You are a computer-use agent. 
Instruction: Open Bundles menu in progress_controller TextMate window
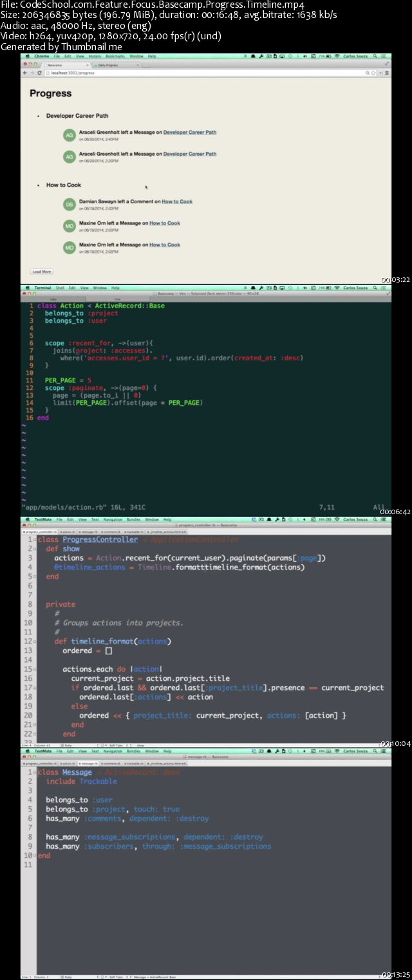tap(134, 519)
